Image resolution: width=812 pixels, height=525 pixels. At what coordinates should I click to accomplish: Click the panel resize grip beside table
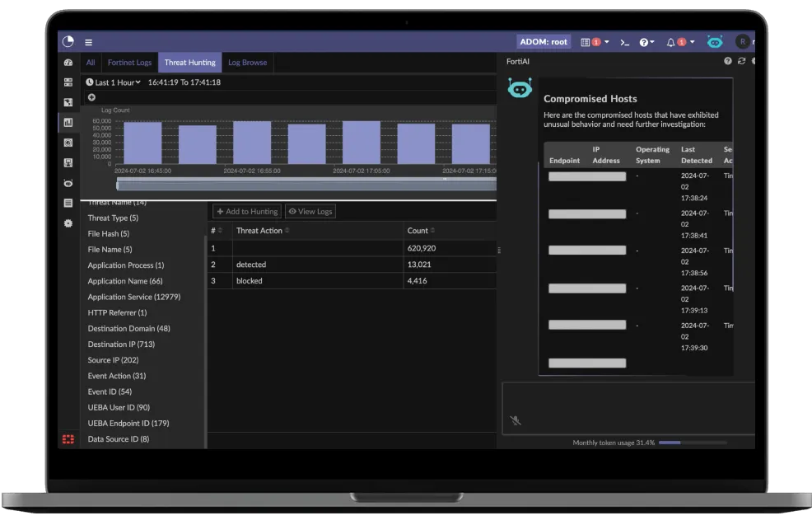point(499,251)
